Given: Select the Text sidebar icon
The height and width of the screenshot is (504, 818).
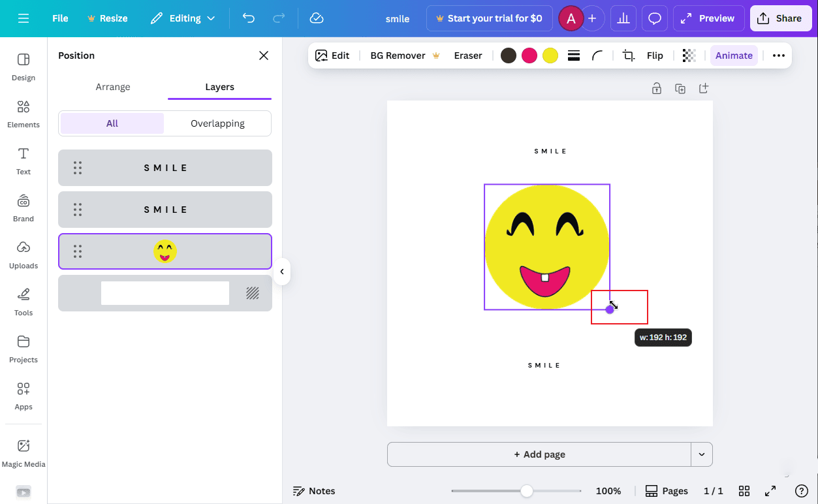Looking at the screenshot, I should (x=23, y=161).
